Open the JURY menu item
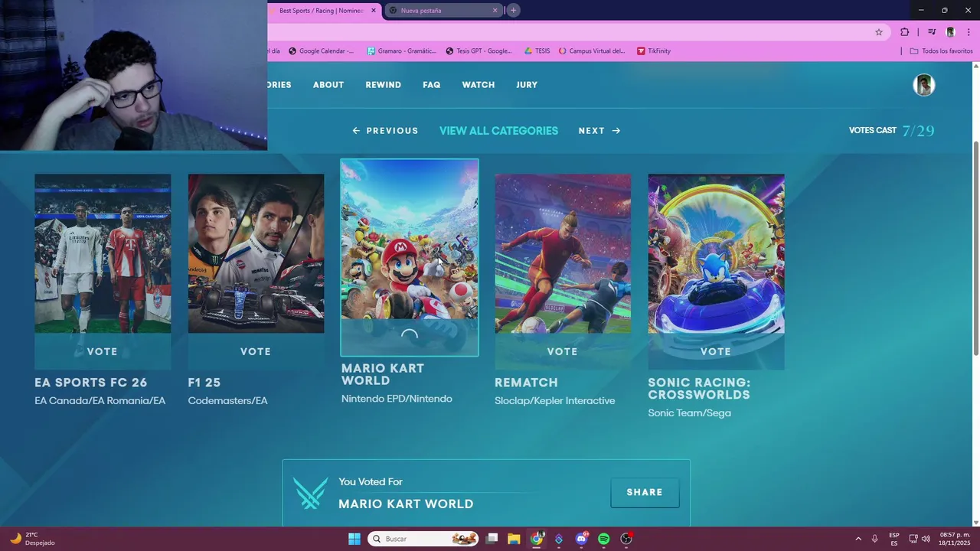 click(x=527, y=85)
